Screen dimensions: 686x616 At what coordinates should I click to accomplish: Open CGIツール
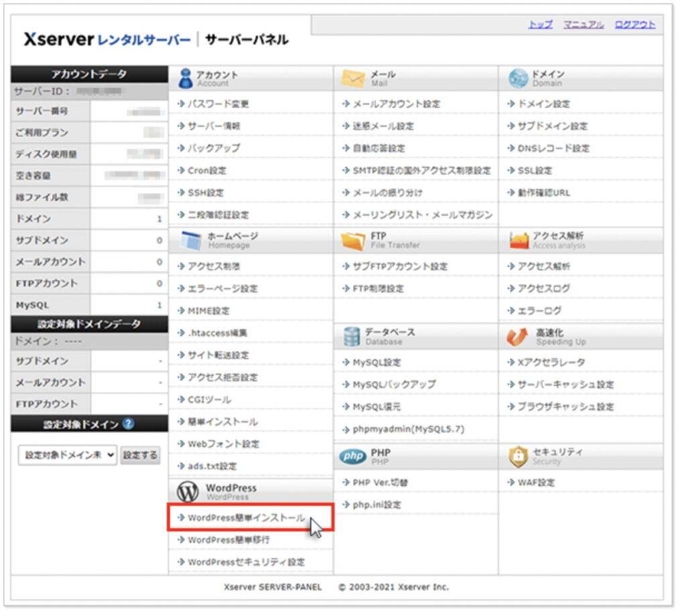209,399
